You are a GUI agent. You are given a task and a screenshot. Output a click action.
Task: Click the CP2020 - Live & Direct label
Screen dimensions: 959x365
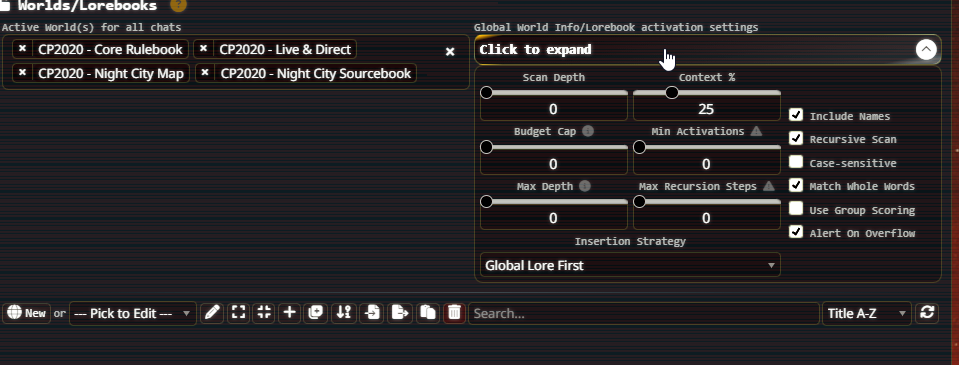[x=285, y=49]
